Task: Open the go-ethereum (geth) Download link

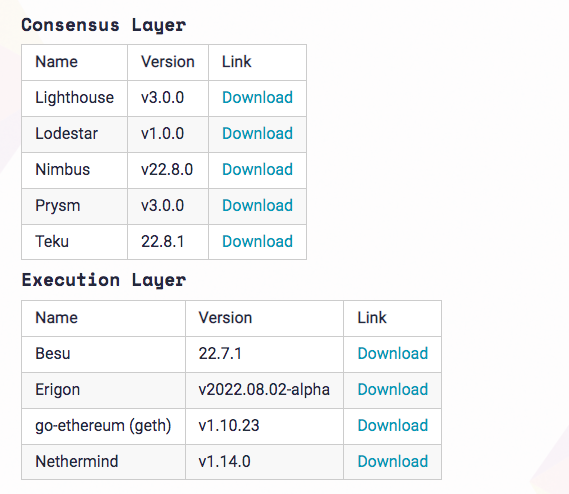Action: [393, 425]
